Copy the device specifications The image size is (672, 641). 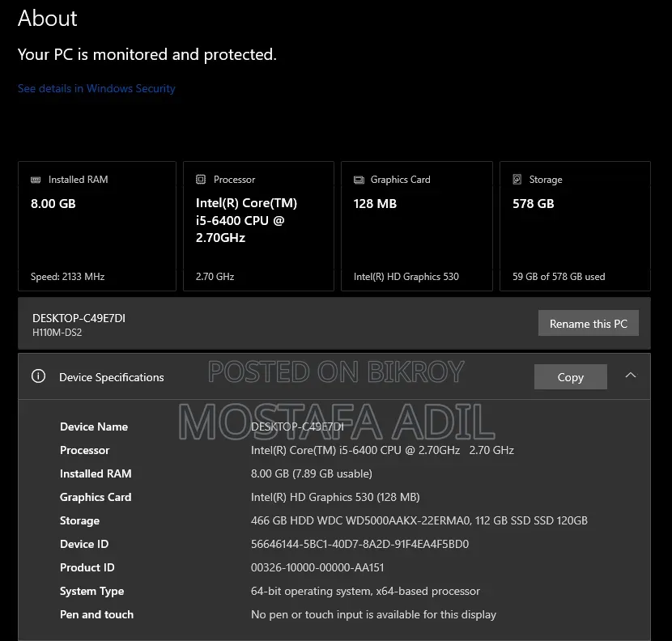(571, 377)
